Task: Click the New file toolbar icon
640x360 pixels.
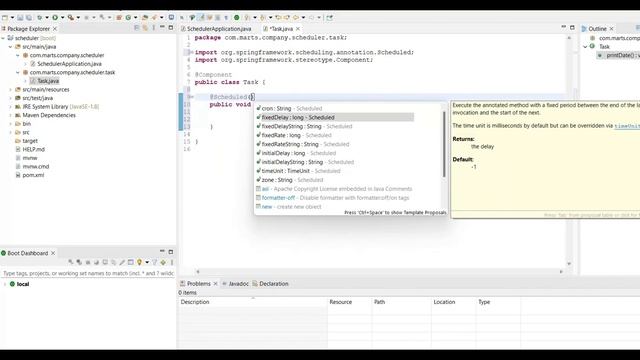Action: [x=5, y=18]
